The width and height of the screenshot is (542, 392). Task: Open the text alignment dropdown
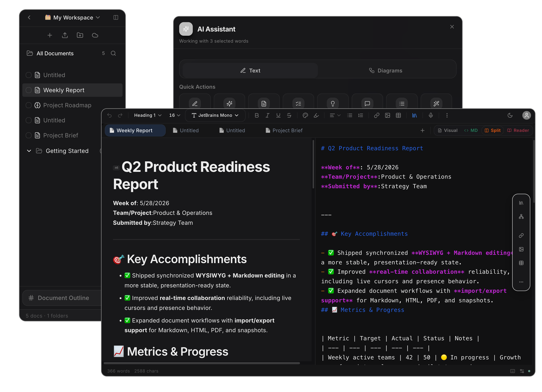click(x=335, y=115)
